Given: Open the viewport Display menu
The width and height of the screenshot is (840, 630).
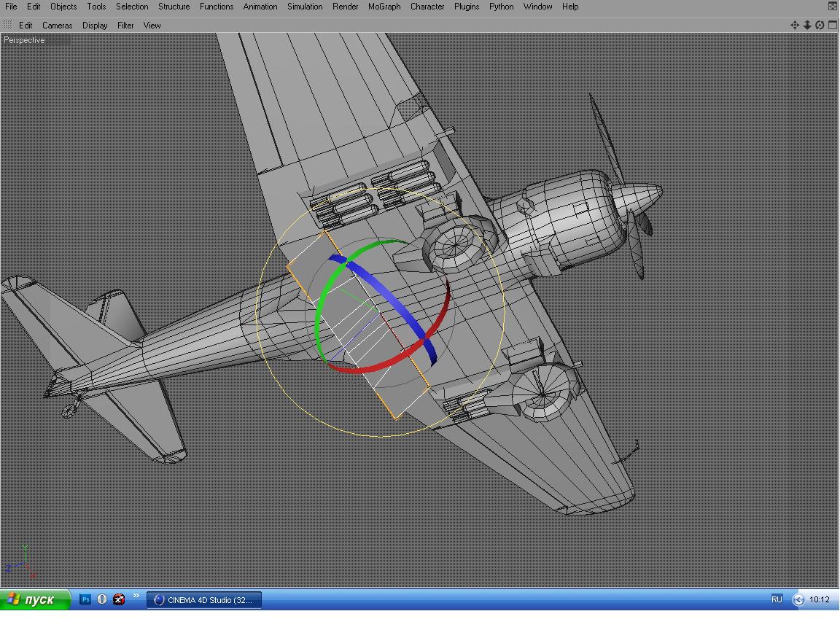Looking at the screenshot, I should tap(95, 26).
